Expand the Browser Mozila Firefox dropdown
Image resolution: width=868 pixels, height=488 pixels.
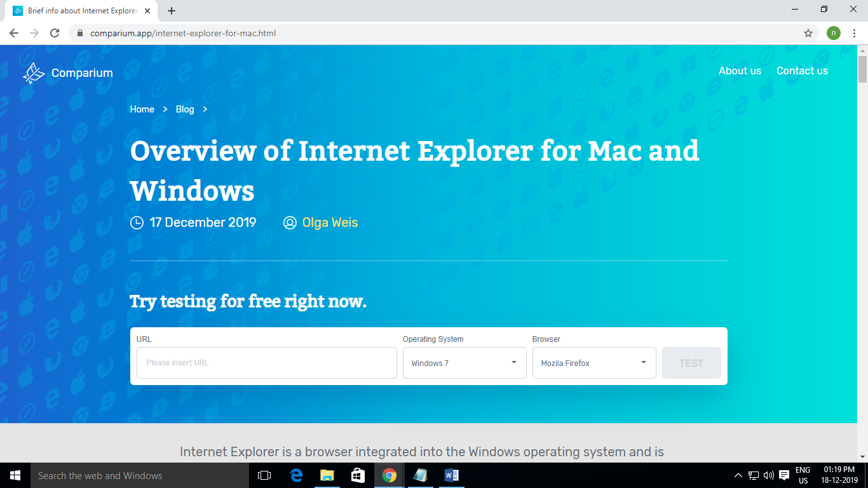tap(594, 363)
